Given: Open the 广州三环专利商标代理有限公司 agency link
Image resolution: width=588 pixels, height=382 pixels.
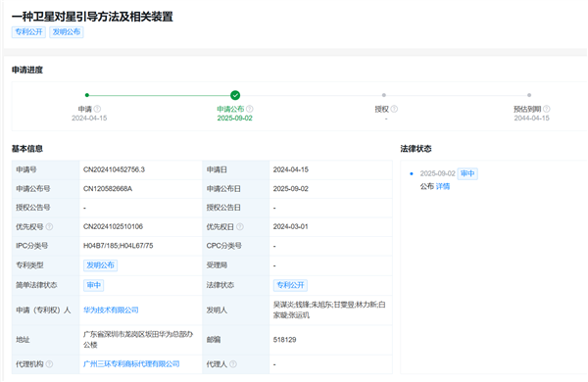Looking at the screenshot, I should tap(131, 364).
